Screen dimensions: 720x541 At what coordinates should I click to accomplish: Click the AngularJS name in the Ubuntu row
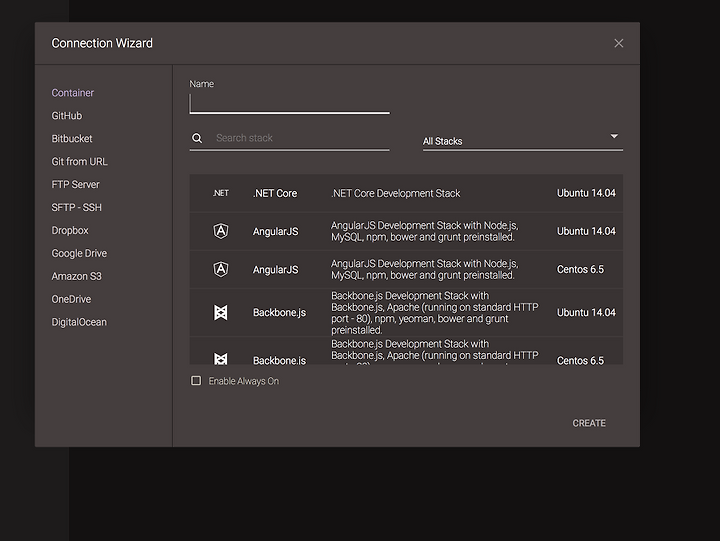pyautogui.click(x=276, y=231)
